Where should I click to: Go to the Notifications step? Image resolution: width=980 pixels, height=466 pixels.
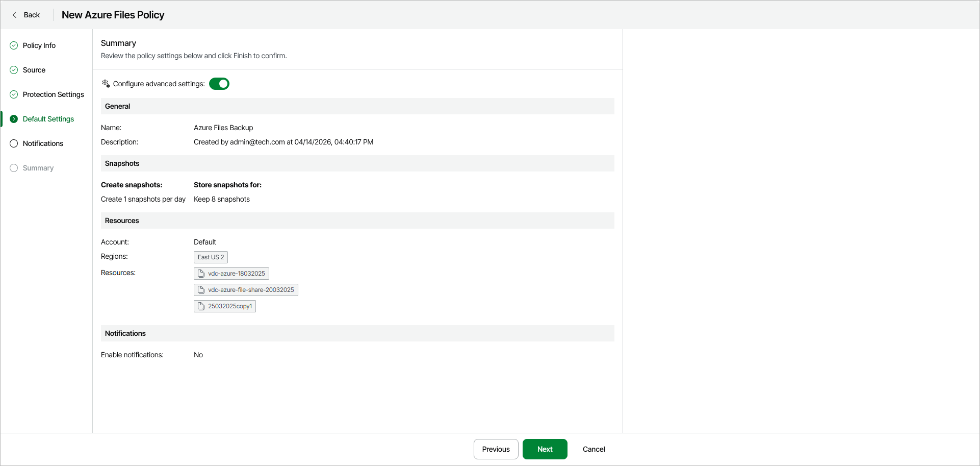pos(43,143)
